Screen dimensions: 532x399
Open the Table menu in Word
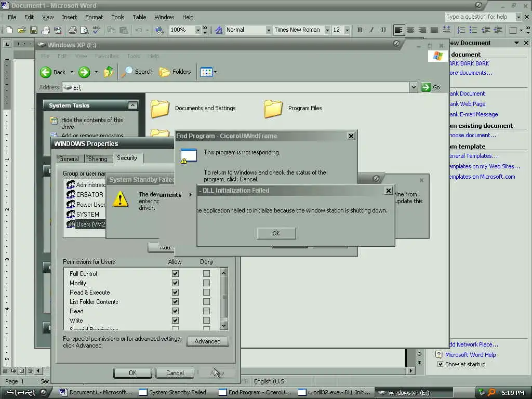pyautogui.click(x=139, y=17)
